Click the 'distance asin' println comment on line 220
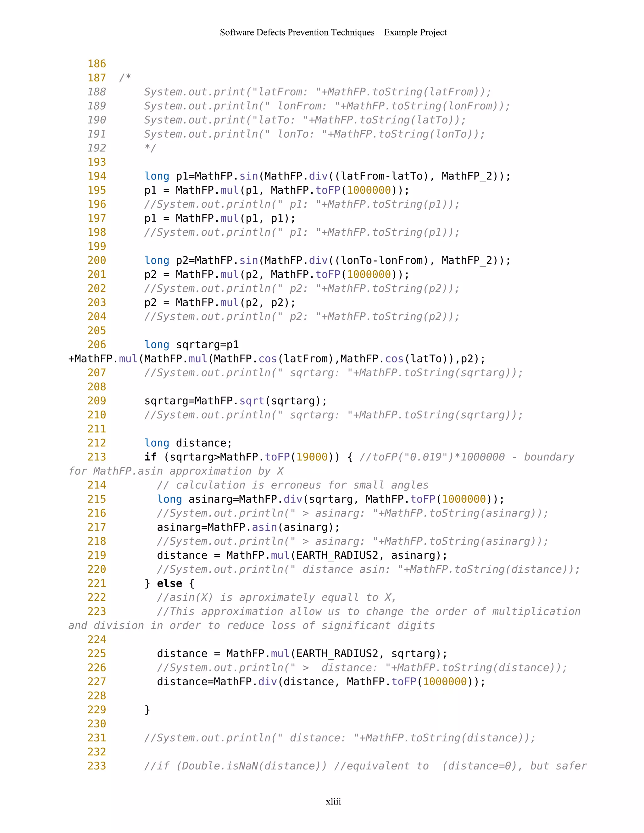Viewport: 644px width, 833px height. tap(368, 570)
